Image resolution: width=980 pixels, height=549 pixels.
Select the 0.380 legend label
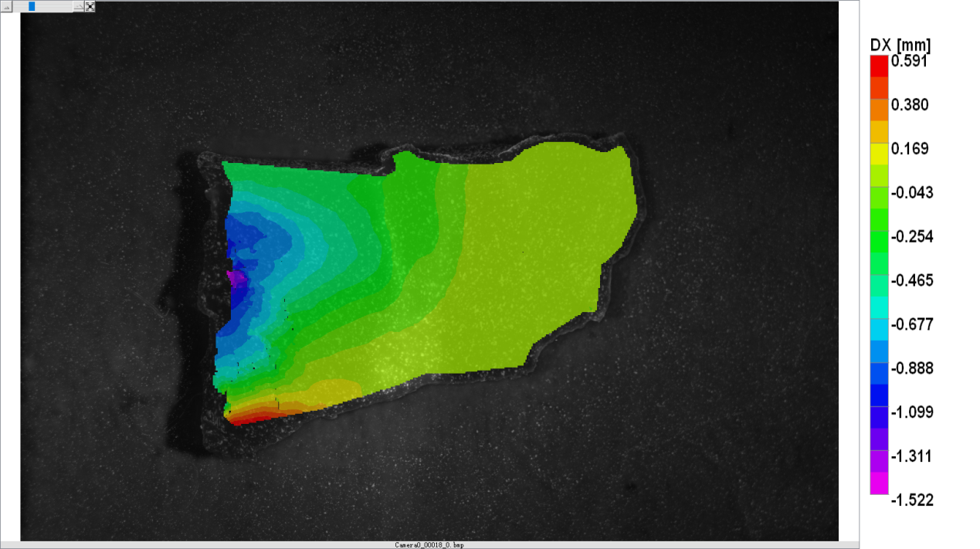(x=910, y=105)
